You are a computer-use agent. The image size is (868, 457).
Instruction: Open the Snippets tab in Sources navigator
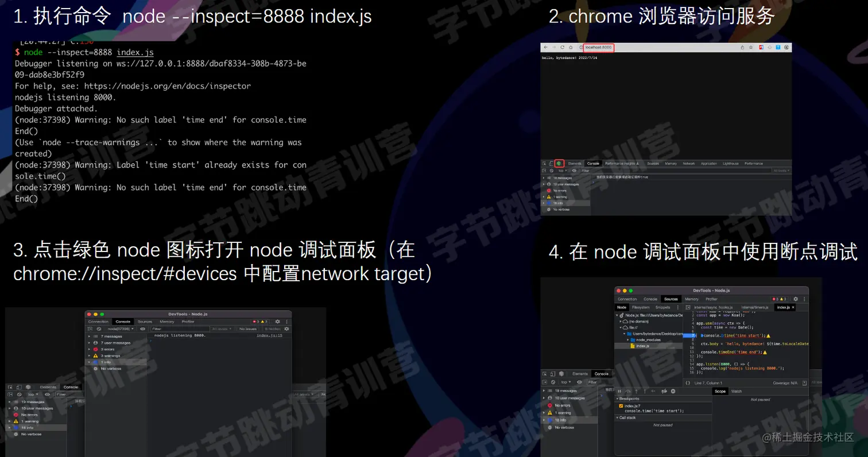point(663,307)
